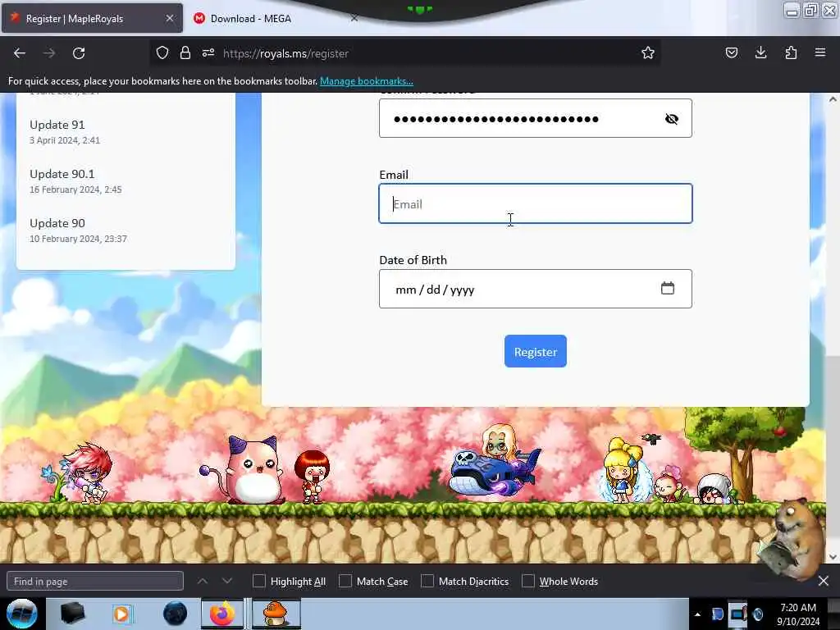
Task: Click the Date of Birth field
Action: (535, 289)
